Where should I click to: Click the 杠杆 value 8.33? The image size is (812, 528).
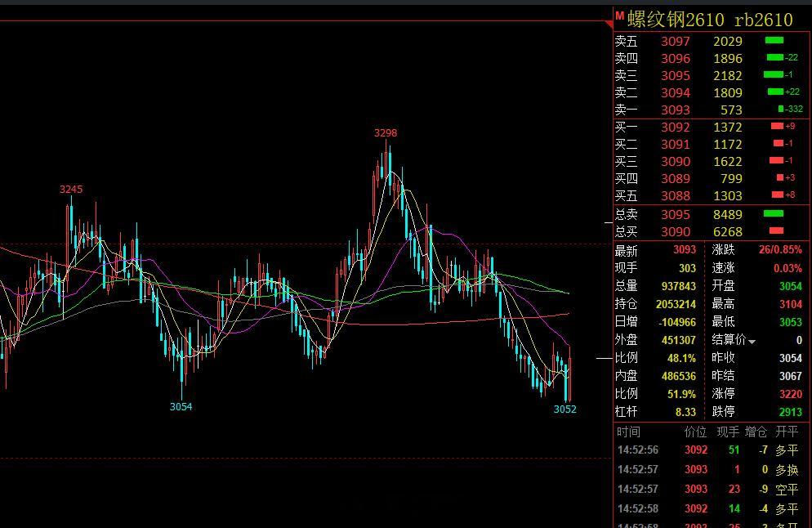click(x=685, y=412)
